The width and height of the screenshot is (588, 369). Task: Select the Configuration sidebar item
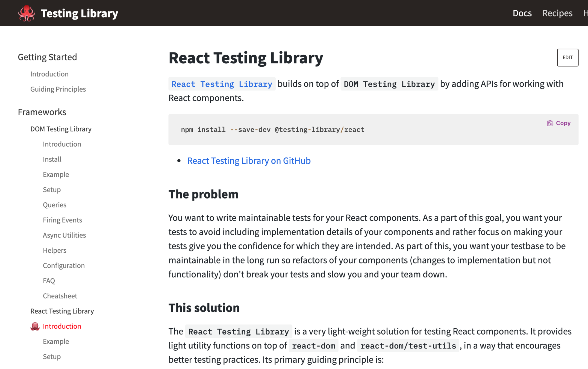click(64, 265)
